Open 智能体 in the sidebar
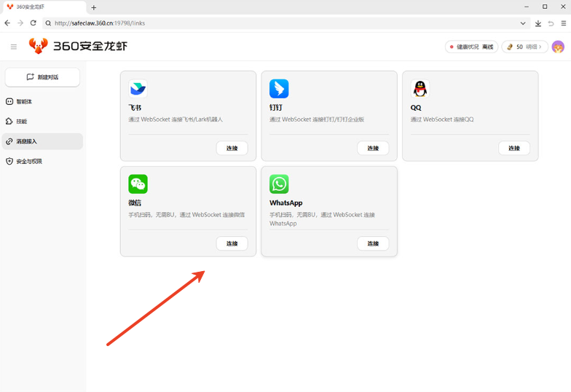Viewport: 571px width, 392px height. (42, 102)
